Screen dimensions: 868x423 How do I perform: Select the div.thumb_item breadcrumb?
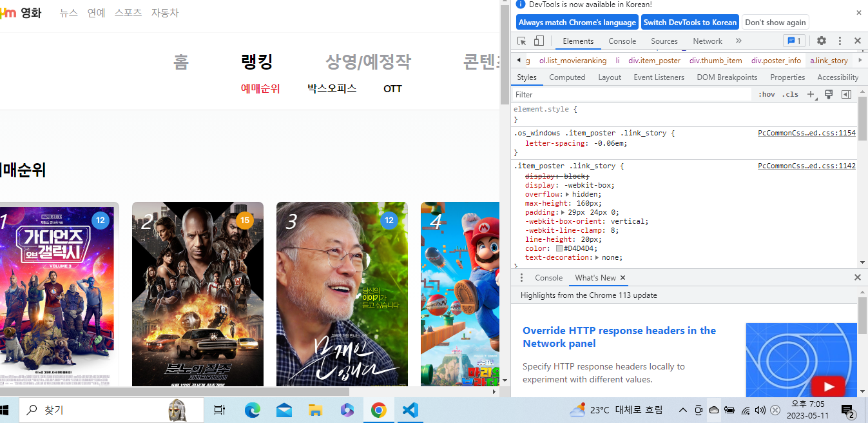point(715,61)
